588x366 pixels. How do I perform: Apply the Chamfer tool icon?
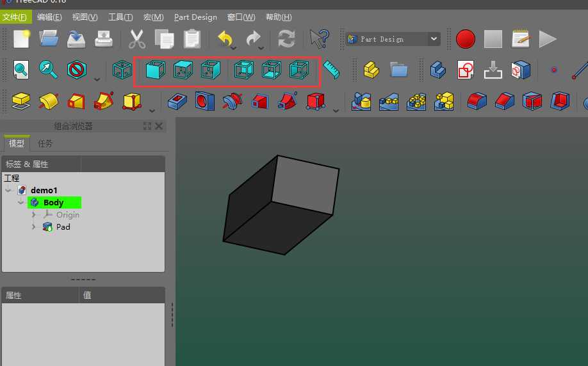point(504,101)
